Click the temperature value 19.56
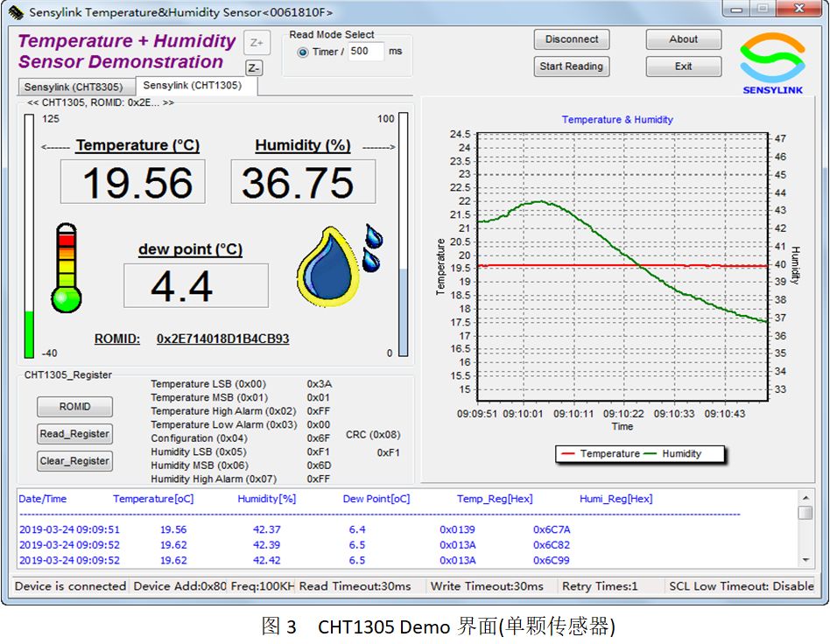830x644 pixels. click(x=133, y=183)
